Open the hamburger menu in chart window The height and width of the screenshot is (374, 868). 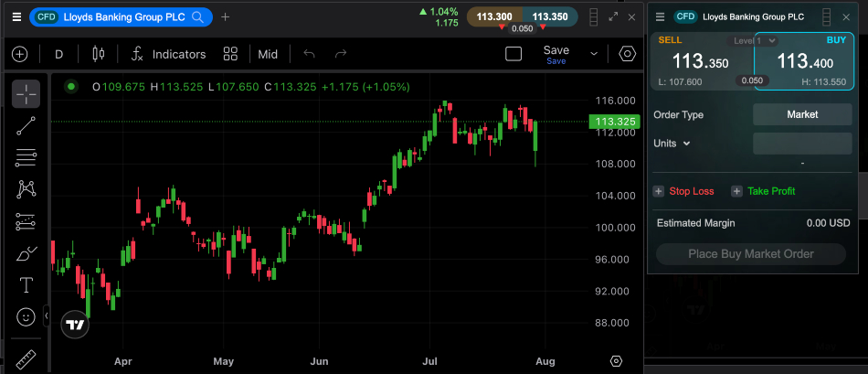point(16,16)
